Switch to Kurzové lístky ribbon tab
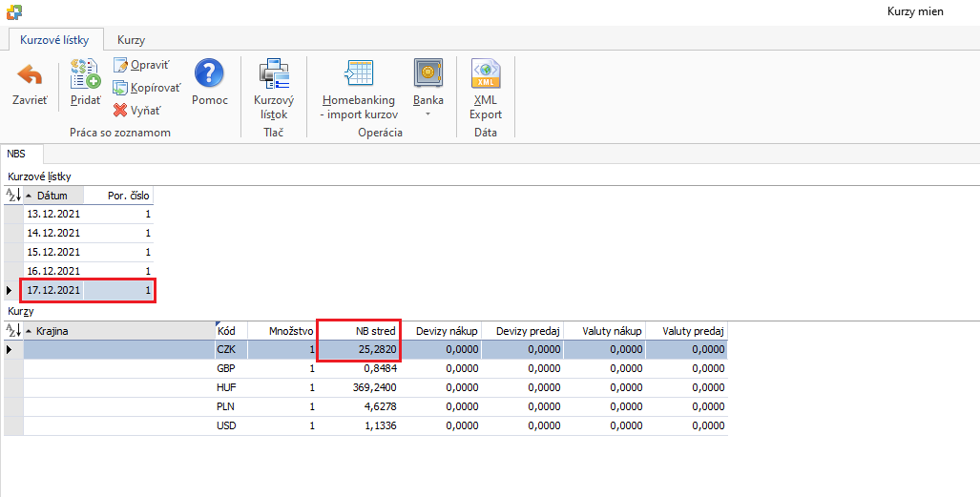The height and width of the screenshot is (497, 980). tap(54, 40)
